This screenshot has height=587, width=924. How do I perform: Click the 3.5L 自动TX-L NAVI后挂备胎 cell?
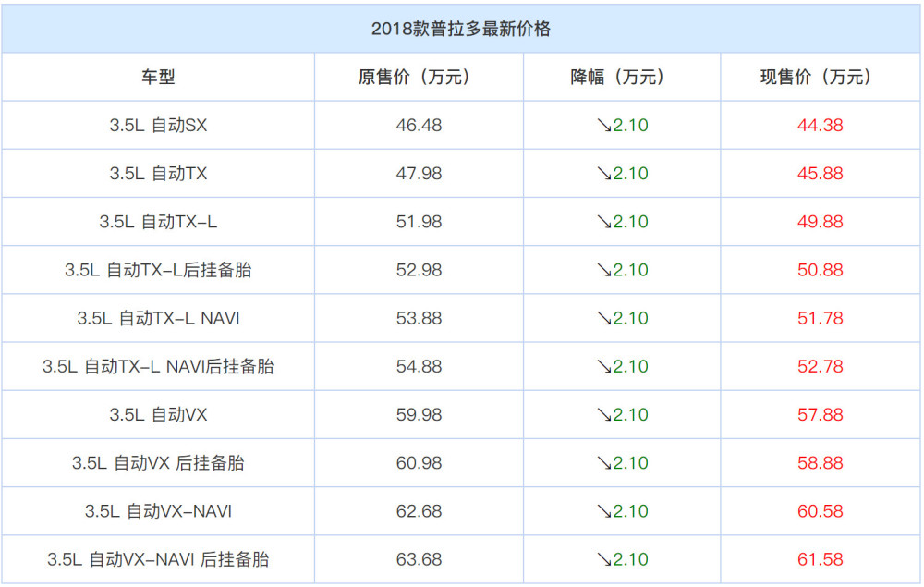(158, 367)
